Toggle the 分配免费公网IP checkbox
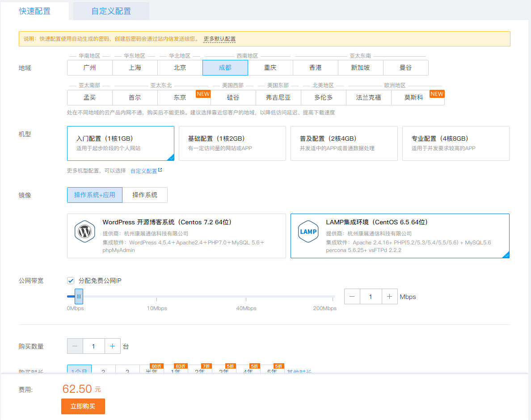 point(71,281)
